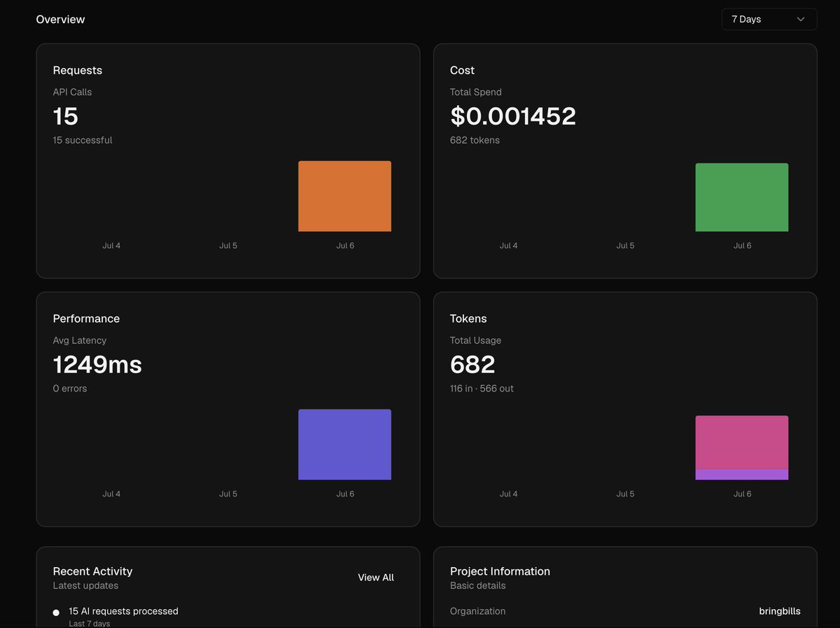Screen dimensions: 840x628
Task: Click the Performance card title
Action: click(86, 319)
